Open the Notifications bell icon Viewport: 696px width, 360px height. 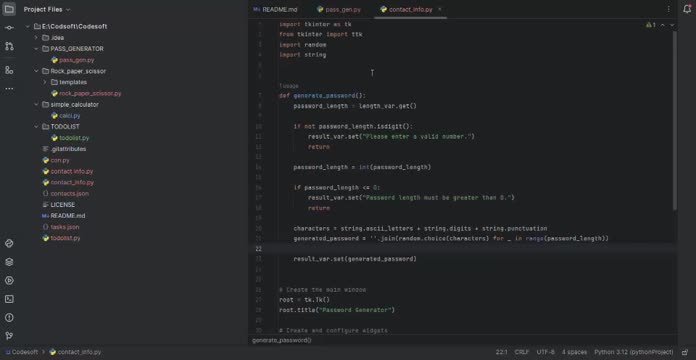[687, 9]
